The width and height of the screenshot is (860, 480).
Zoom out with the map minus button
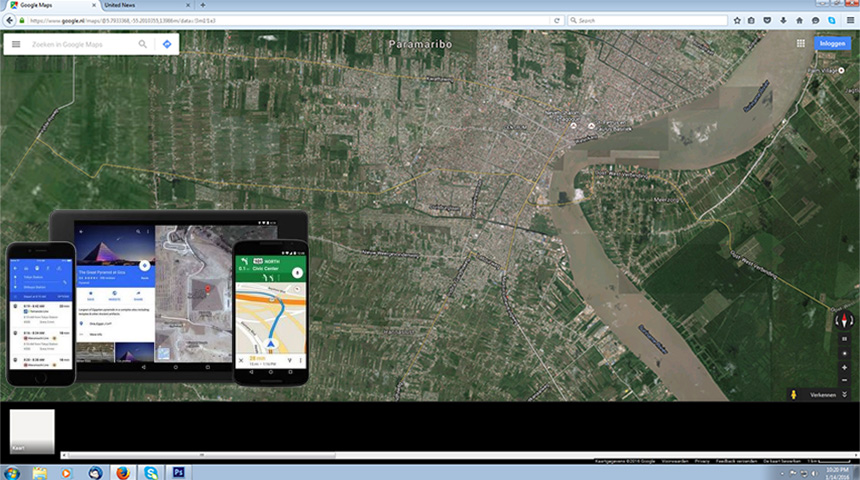(x=845, y=380)
